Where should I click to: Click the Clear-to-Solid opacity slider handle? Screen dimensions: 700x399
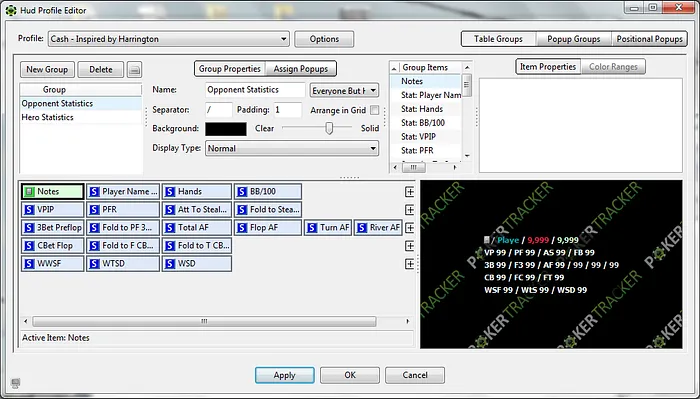(329, 129)
